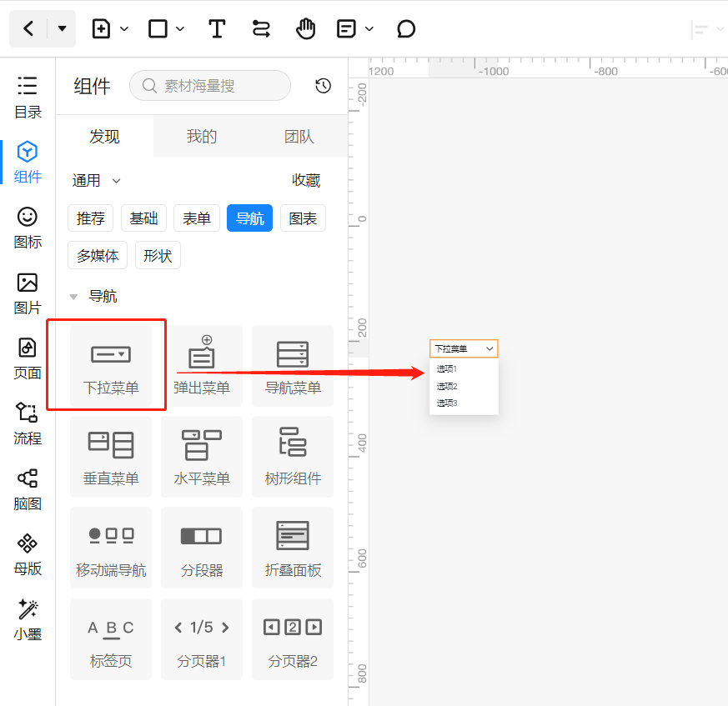Click the 收藏 link
The width and height of the screenshot is (728, 706).
(305, 180)
